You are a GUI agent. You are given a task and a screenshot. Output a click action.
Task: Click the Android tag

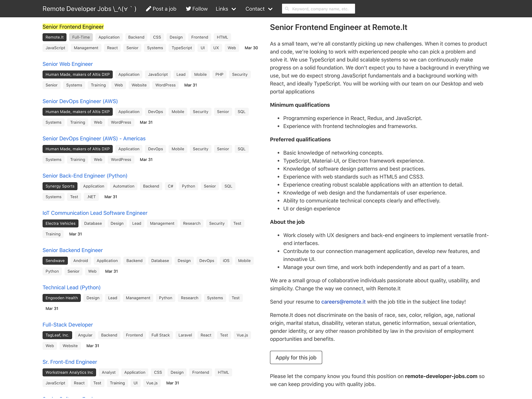click(81, 261)
